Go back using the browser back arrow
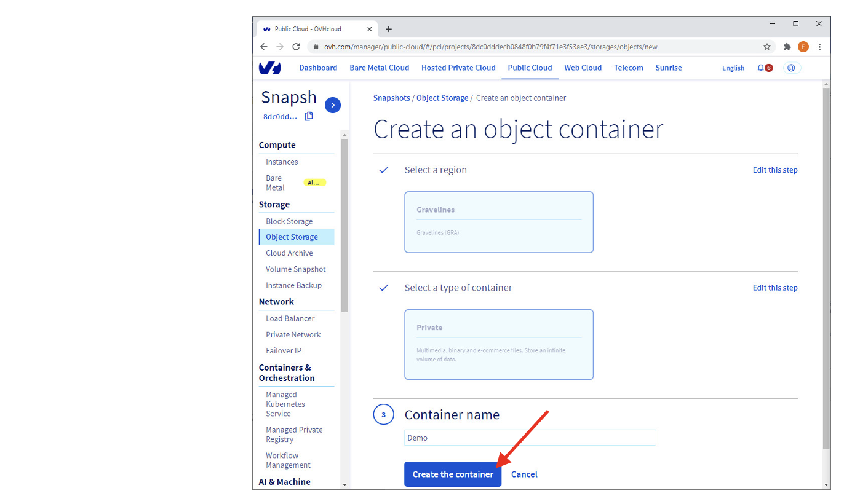This screenshot has height=504, width=860. tap(264, 47)
